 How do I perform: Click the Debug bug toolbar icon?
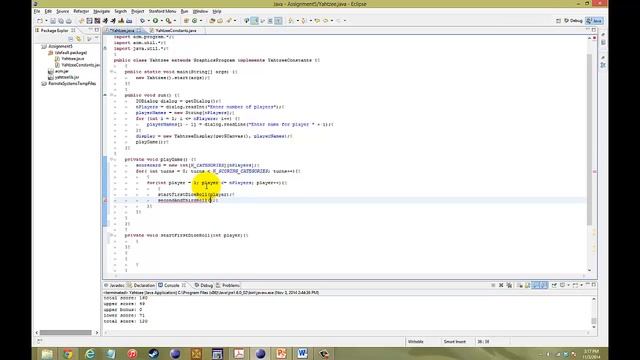tap(142, 20)
